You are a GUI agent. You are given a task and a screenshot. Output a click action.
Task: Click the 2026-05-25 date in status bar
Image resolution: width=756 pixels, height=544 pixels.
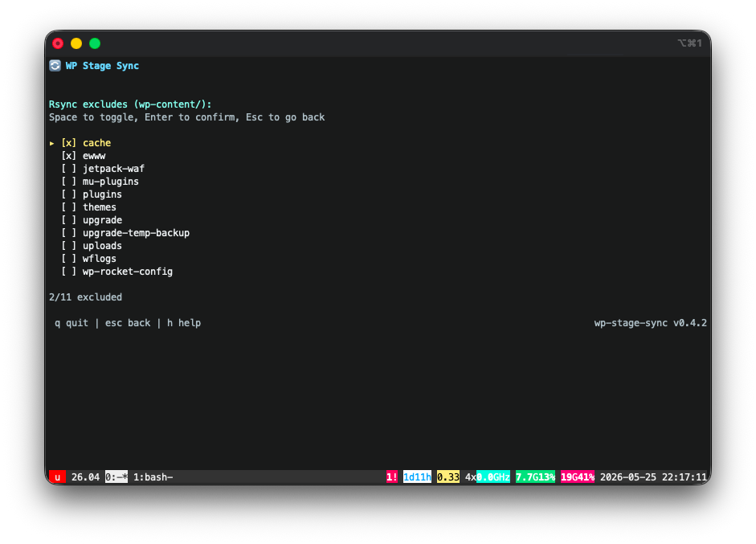(628, 477)
